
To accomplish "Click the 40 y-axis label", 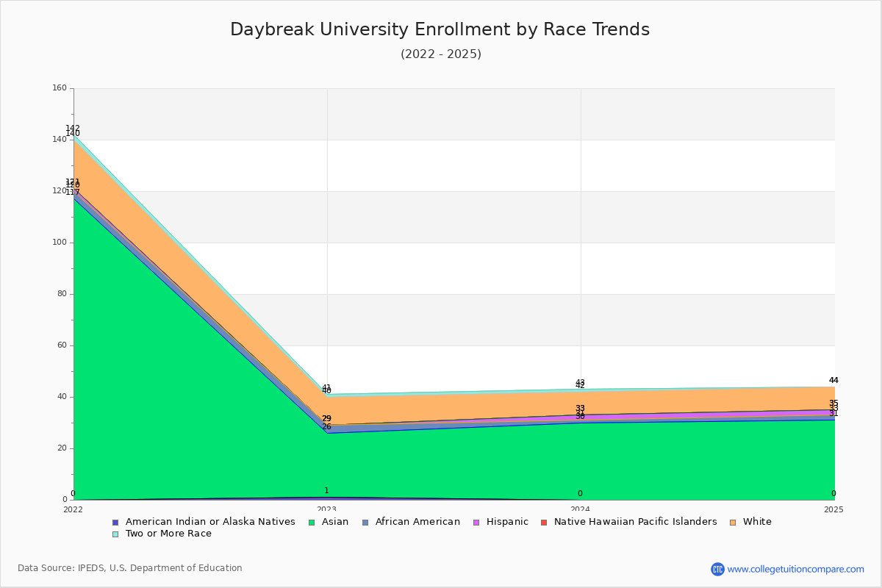I will (x=62, y=397).
